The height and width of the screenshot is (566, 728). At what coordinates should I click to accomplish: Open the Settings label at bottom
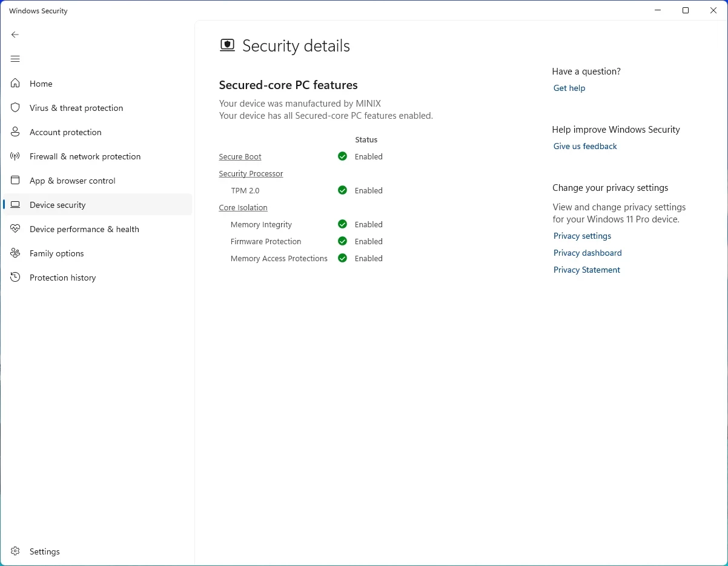tap(45, 551)
